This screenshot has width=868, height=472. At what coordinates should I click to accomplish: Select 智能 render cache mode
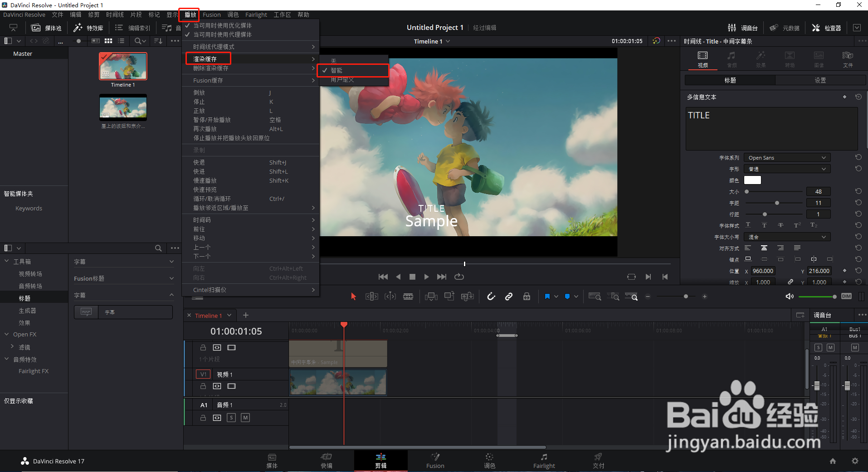354,70
